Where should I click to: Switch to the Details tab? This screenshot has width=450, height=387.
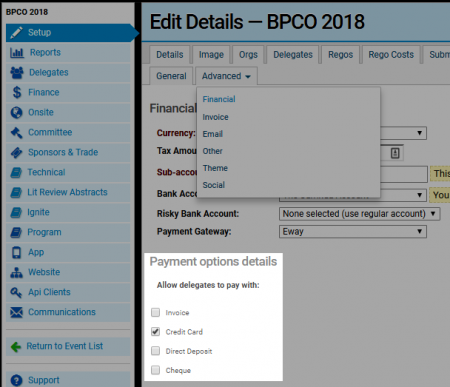(x=170, y=55)
